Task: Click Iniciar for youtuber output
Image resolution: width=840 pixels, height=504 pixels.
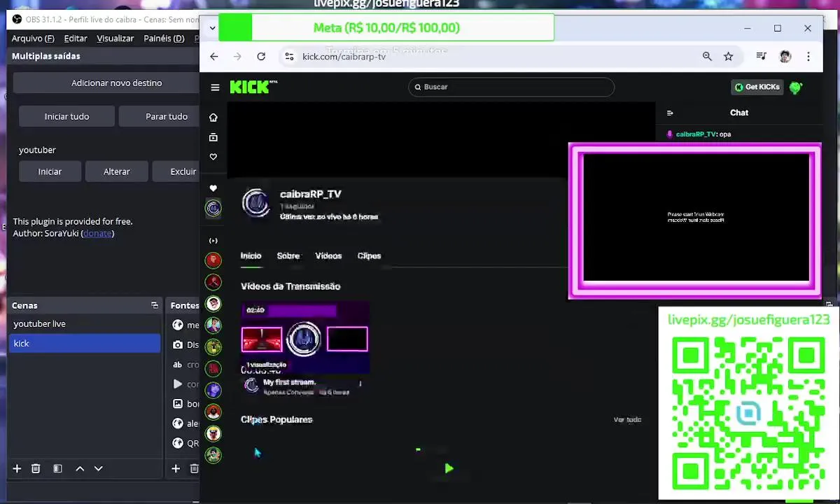Action: tap(50, 171)
